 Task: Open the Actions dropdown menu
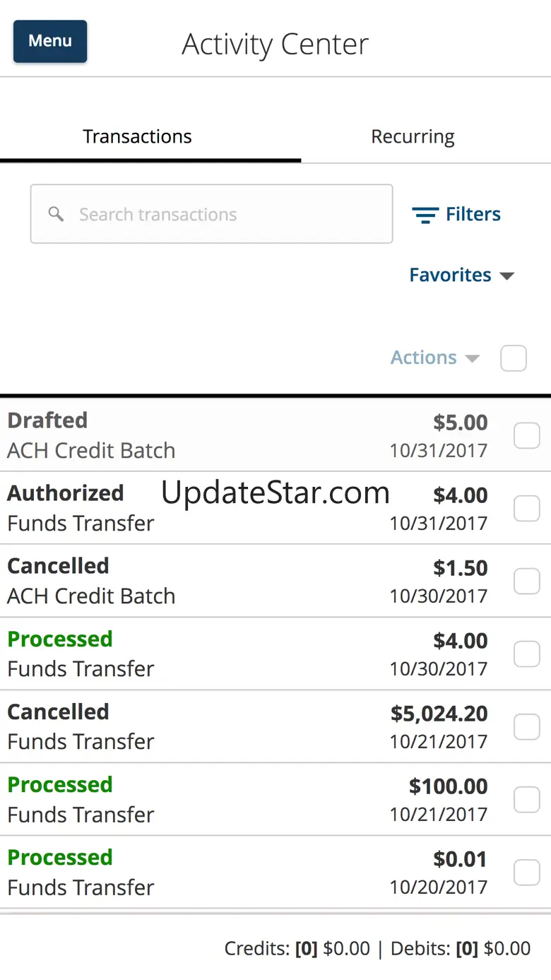[x=434, y=358]
